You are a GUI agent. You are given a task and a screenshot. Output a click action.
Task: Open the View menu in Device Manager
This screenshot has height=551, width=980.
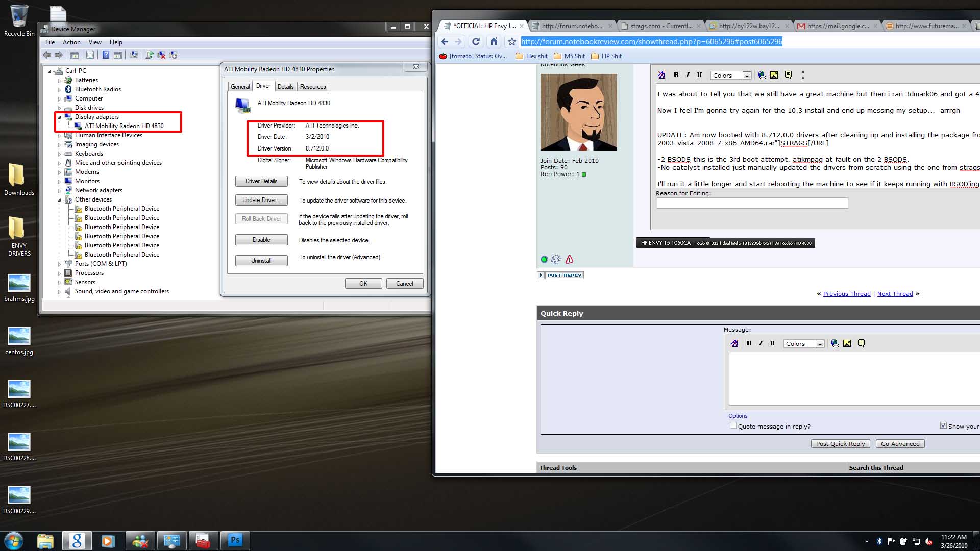pos(95,42)
